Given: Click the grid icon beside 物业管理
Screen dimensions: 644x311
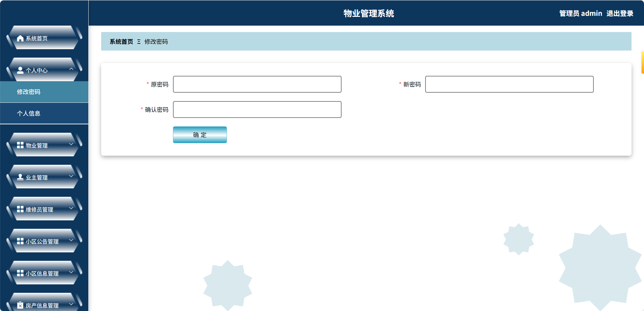Looking at the screenshot, I should pos(20,145).
